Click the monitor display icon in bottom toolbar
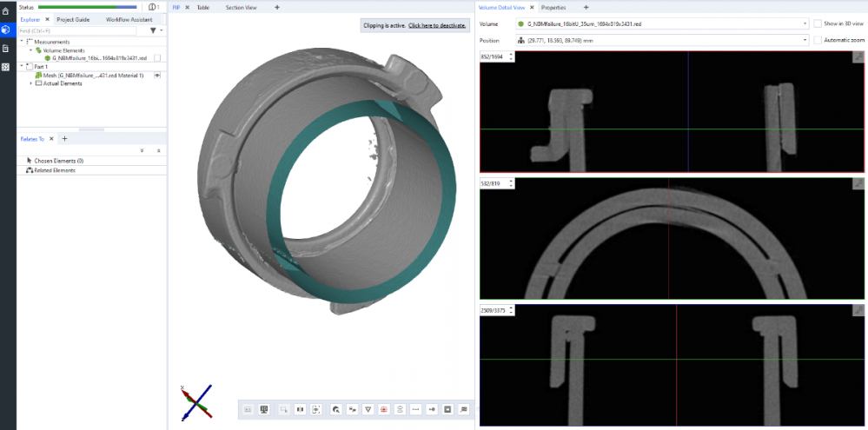Image resolution: width=868 pixels, height=430 pixels. tap(264, 408)
